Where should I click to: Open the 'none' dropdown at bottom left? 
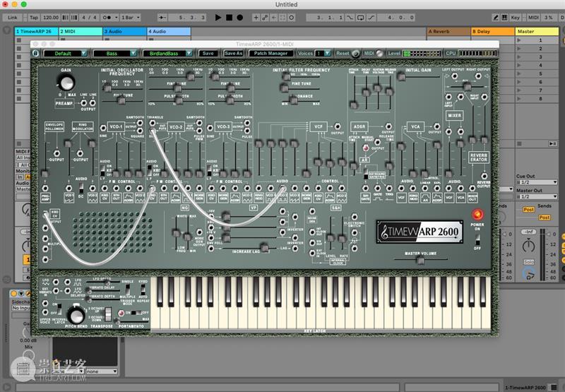pyautogui.click(x=102, y=371)
